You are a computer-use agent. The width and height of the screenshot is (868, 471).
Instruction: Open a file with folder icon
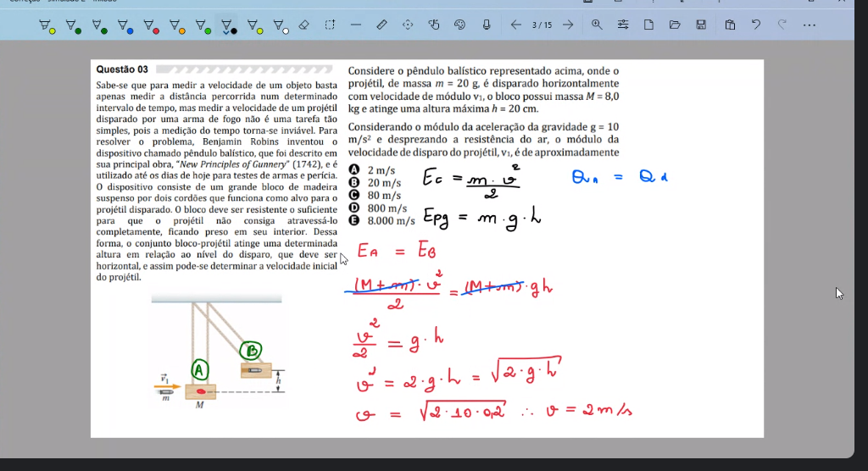(x=675, y=25)
